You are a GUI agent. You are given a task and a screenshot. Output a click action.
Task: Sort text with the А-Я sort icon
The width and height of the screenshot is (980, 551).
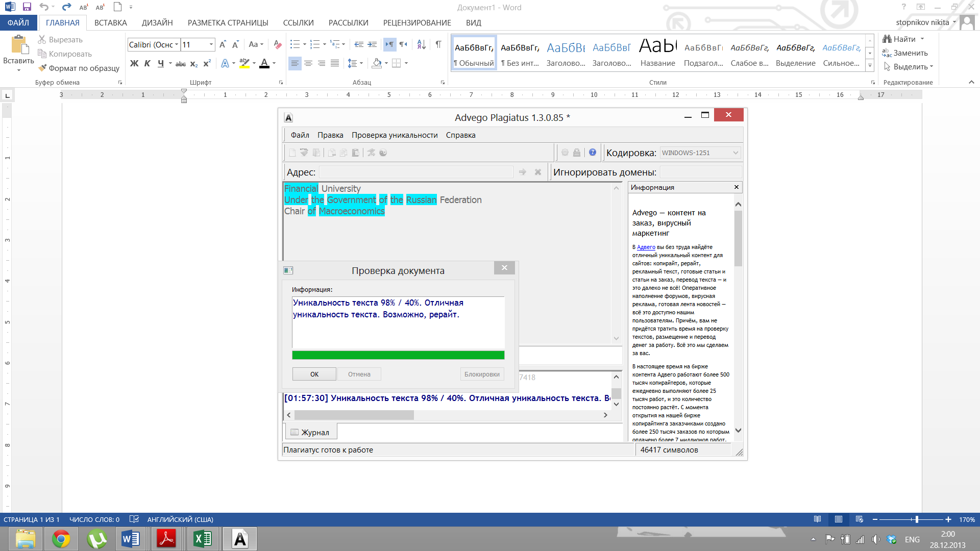click(x=421, y=44)
